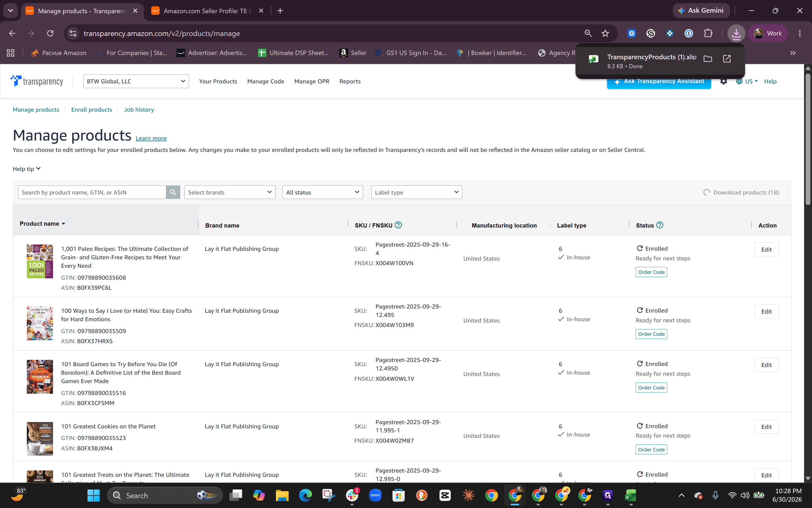The width and height of the screenshot is (812, 508).
Task: Open the site information icon in address bar
Action: [73, 33]
